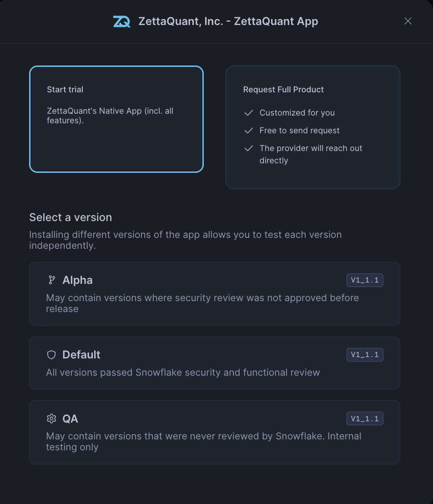433x504 pixels.
Task: Click checkmark beside Free to send request
Action: pos(248,131)
